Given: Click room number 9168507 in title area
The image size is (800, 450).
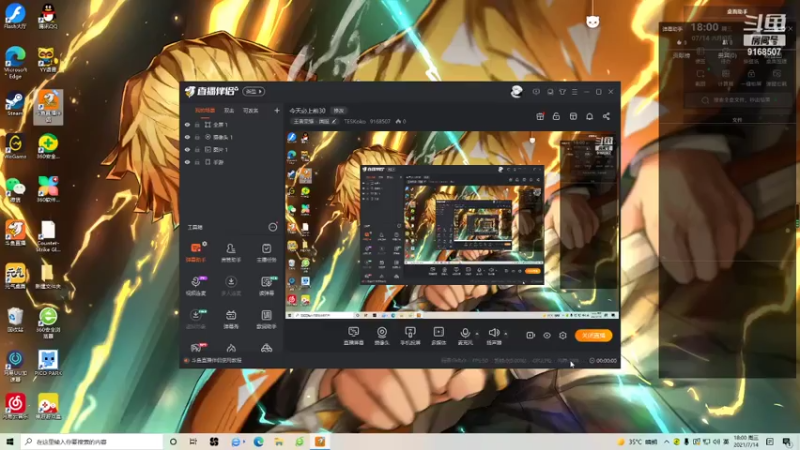Looking at the screenshot, I should pos(380,121).
